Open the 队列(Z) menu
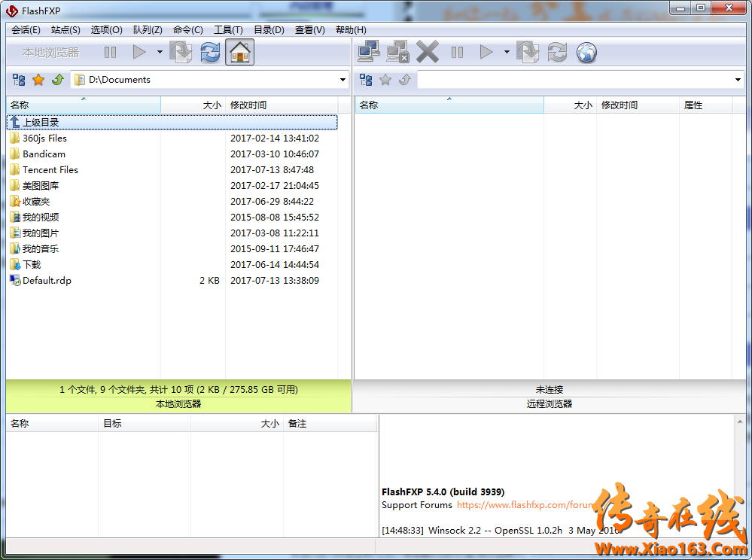Image resolution: width=752 pixels, height=560 pixels. pos(148,29)
